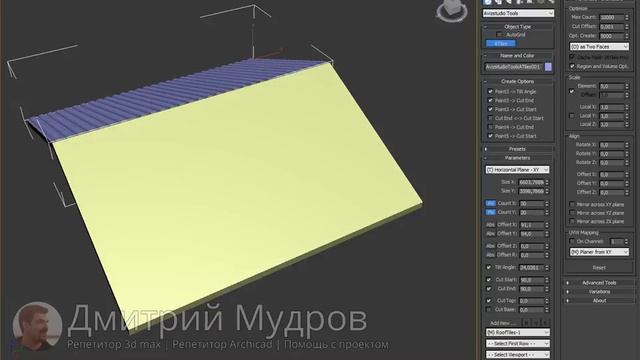The width and height of the screenshot is (640, 360).
Task: Collapse the Parameters rollout
Action: (518, 158)
